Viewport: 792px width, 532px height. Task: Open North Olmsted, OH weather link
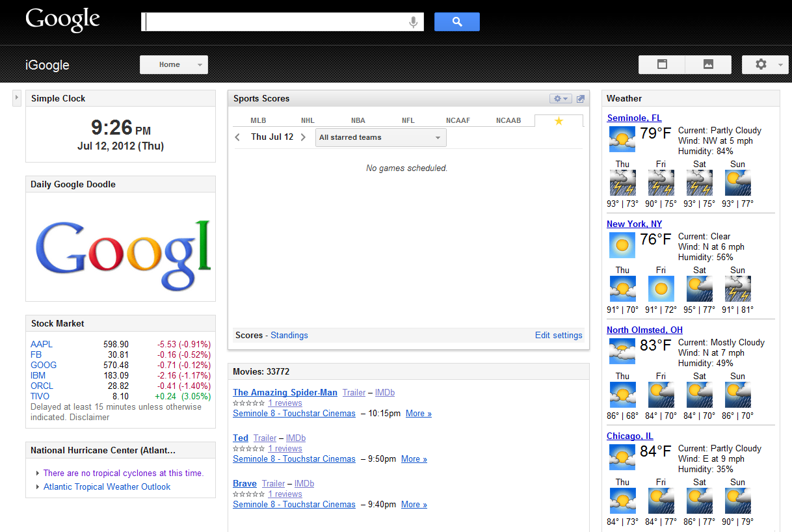click(x=645, y=330)
